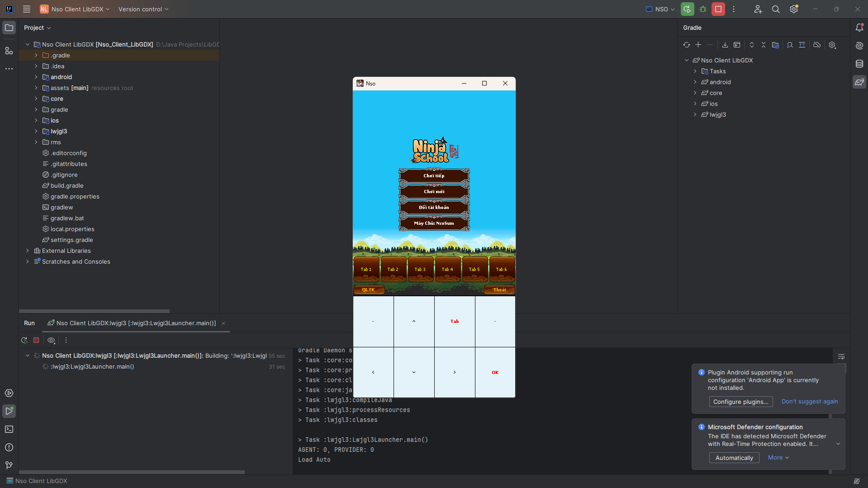Start debugging NSO configuration
The image size is (868, 488).
(x=703, y=9)
